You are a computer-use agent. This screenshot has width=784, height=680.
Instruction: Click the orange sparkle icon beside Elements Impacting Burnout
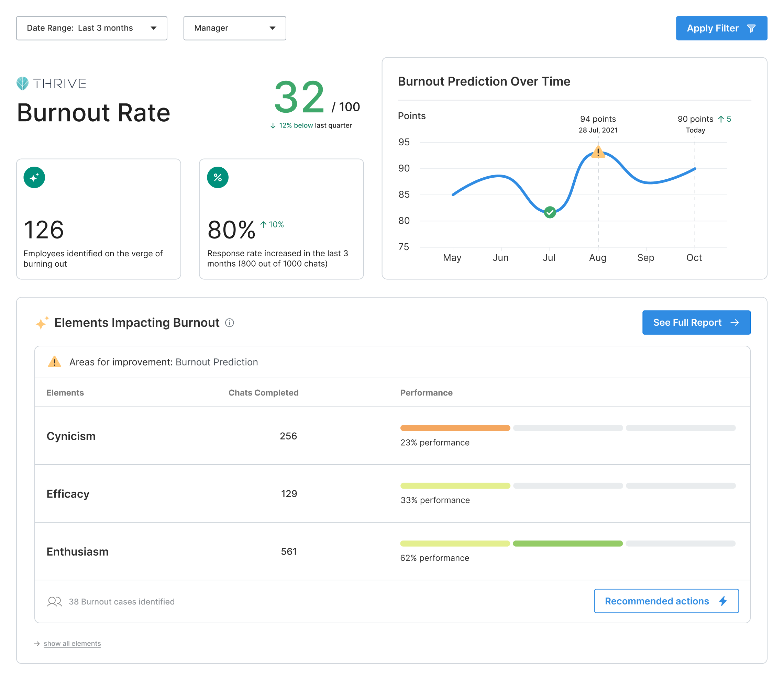[x=42, y=323]
